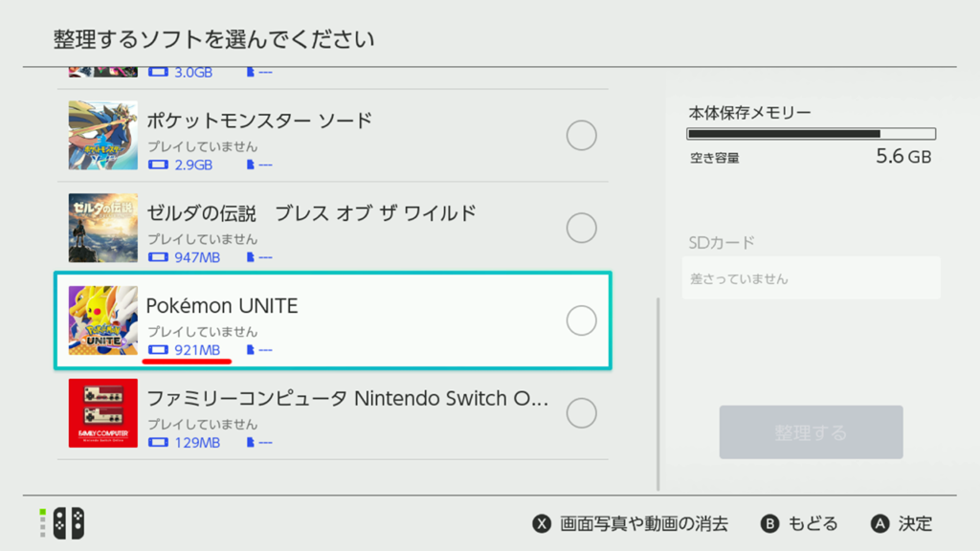
Task: Click the storage icon next to 921MB
Action: (x=157, y=350)
